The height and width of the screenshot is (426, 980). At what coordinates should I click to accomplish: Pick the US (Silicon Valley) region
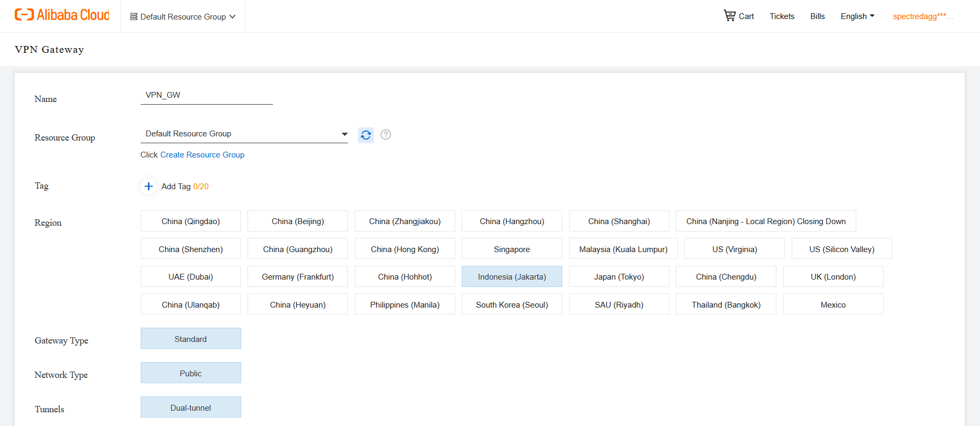coord(841,249)
